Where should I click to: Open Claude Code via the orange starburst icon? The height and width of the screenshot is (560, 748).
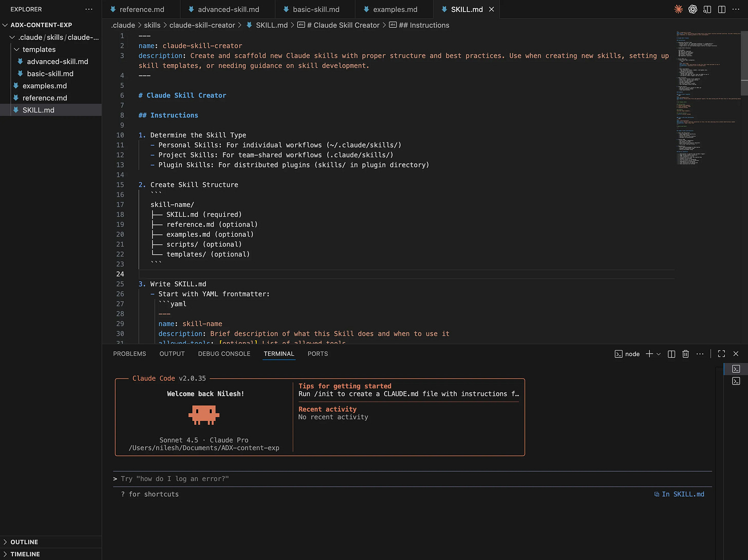coord(678,9)
